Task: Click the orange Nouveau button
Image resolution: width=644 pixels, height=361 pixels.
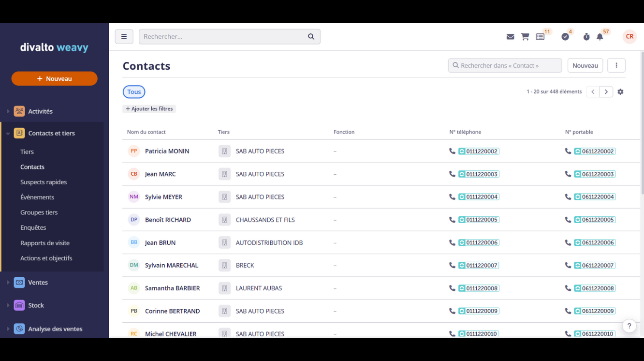Action: [x=54, y=78]
